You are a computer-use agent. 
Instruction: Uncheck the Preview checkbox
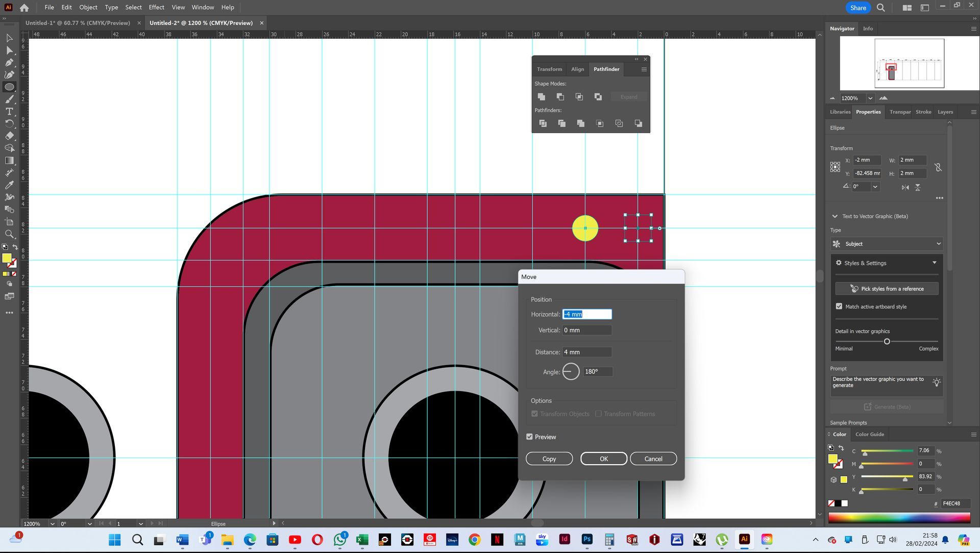coord(529,437)
